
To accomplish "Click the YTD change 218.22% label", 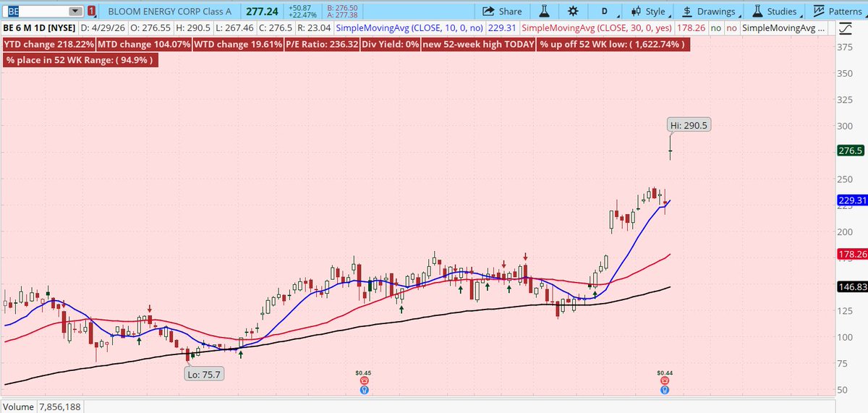I will pos(48,44).
